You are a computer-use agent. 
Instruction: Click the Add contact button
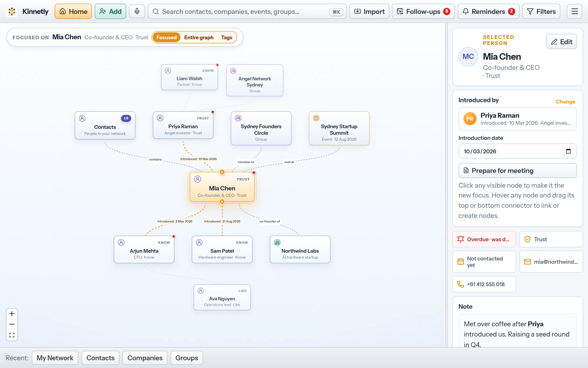[x=110, y=11]
